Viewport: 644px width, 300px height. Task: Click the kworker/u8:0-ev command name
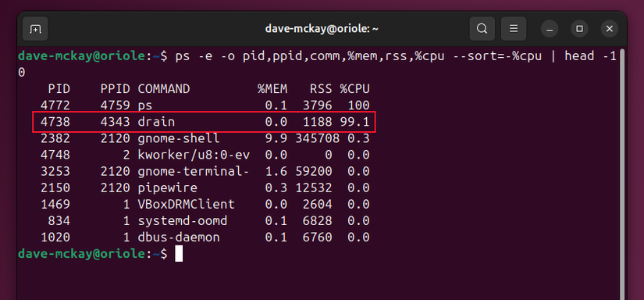194,155
